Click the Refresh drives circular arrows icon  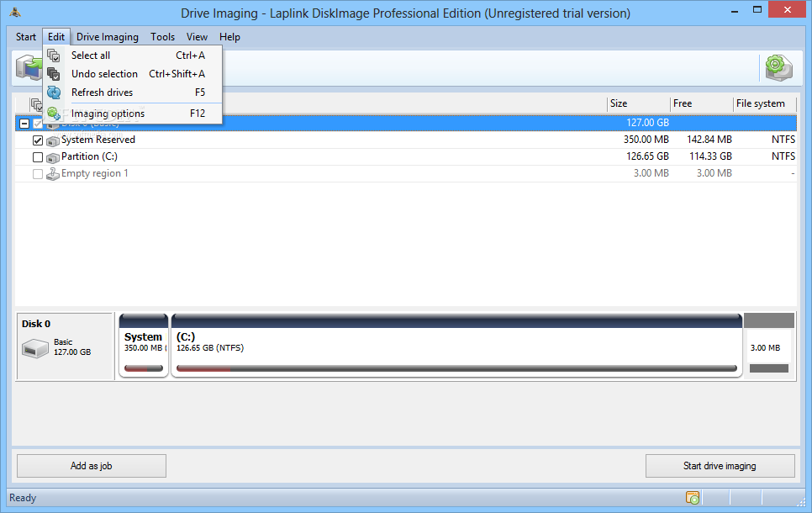pos(53,93)
